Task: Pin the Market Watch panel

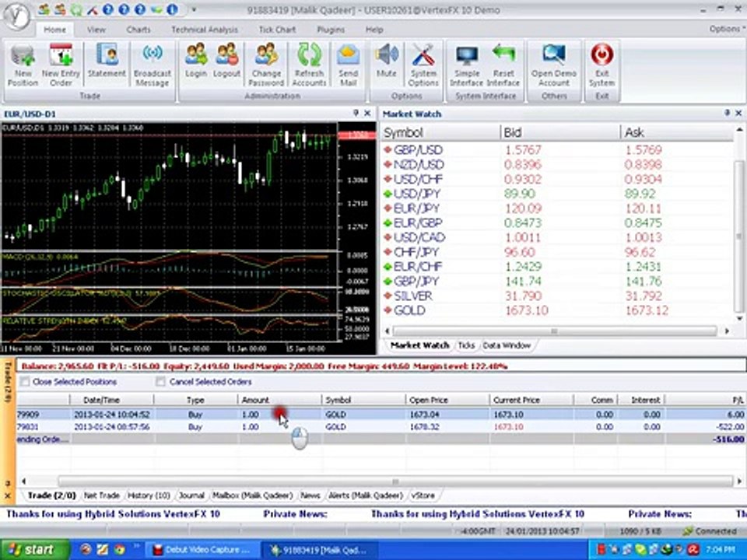Action: point(727,113)
